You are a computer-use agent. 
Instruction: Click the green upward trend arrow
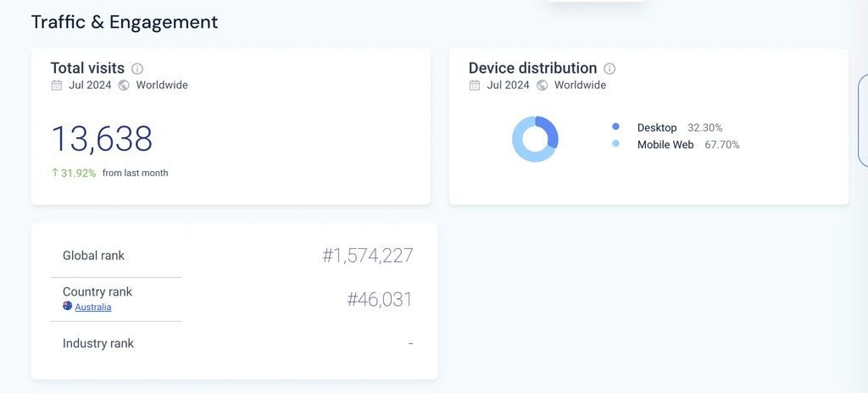(55, 173)
